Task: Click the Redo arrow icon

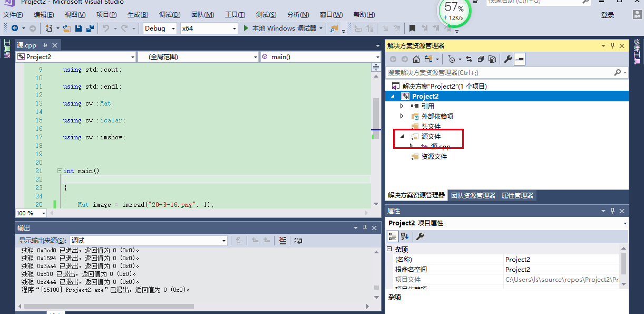Action: (x=124, y=28)
